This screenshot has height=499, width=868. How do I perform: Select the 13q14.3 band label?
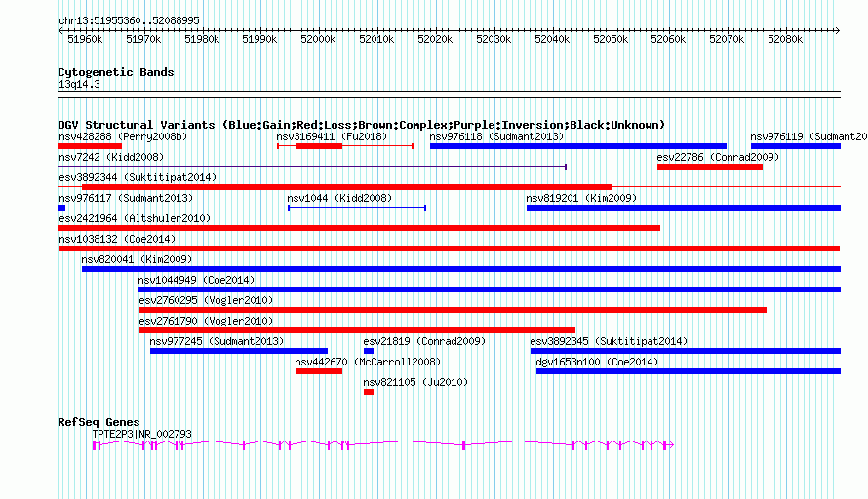pyautogui.click(x=79, y=84)
